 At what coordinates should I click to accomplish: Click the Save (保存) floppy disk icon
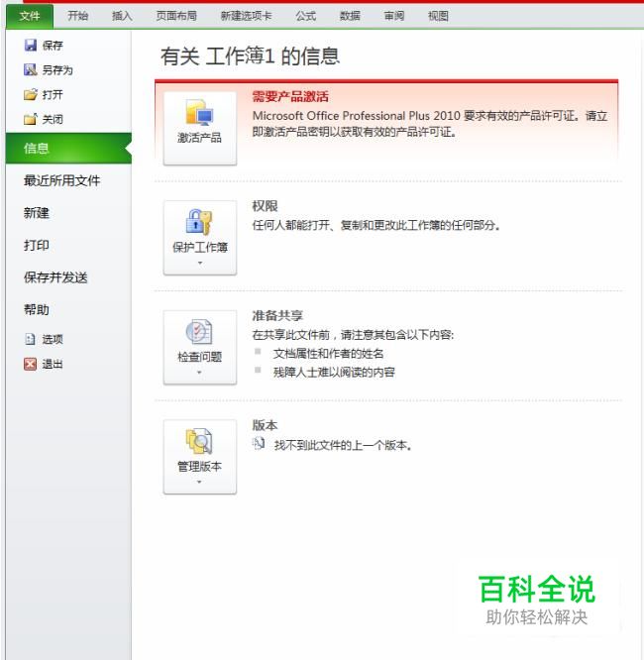(x=31, y=45)
